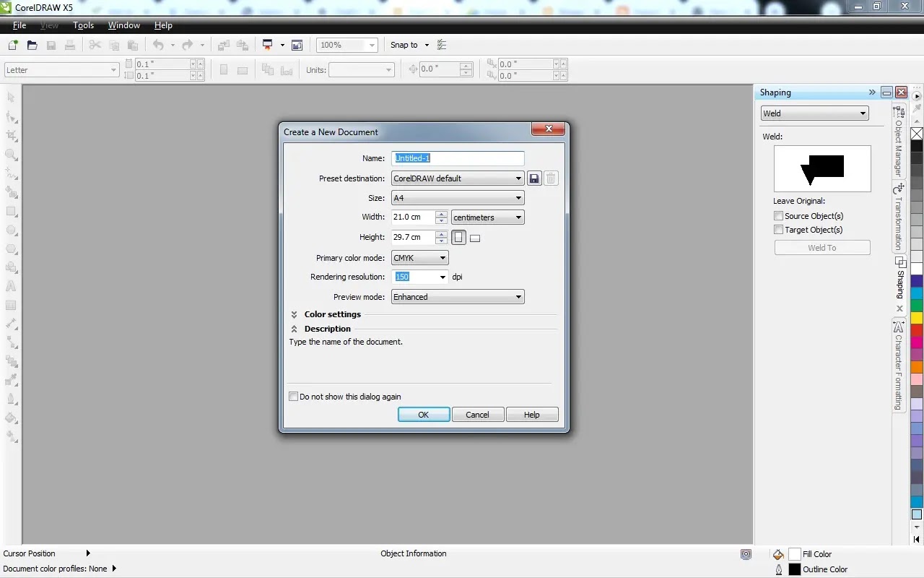
Task: Open the Preset destination dropdown
Action: (x=458, y=178)
